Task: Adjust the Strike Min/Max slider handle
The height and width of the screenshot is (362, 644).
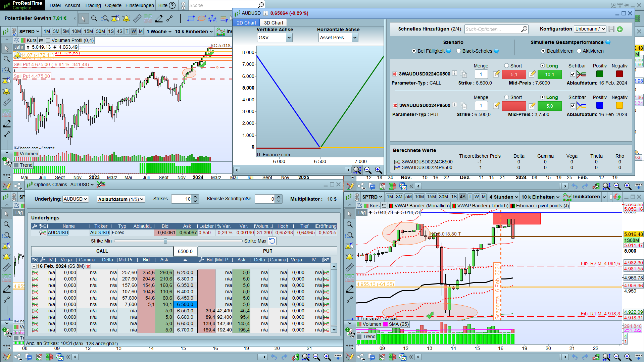Action: tap(165, 241)
